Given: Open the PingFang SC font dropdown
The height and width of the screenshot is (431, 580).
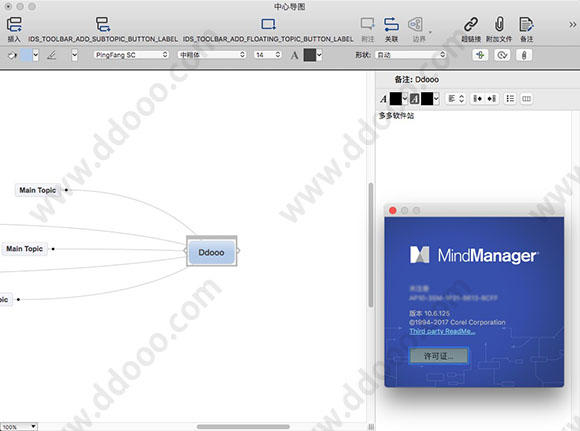Looking at the screenshot, I should tap(131, 55).
